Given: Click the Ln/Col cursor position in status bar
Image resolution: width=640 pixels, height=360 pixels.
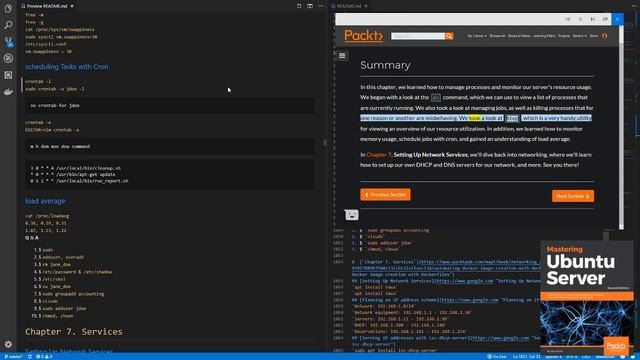Looking at the screenshot, I should point(526,357).
